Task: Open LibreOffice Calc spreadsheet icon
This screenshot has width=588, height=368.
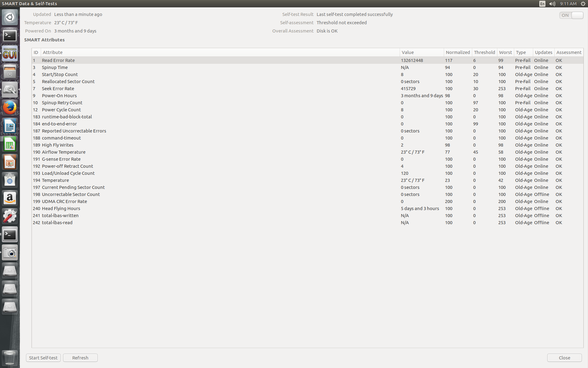Action: coord(10,144)
